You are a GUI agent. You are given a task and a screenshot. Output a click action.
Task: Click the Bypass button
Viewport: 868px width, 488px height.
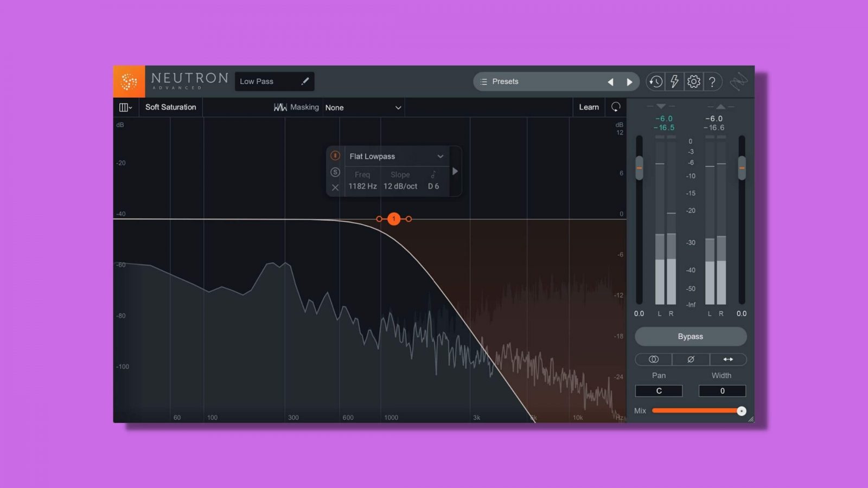tap(690, 337)
